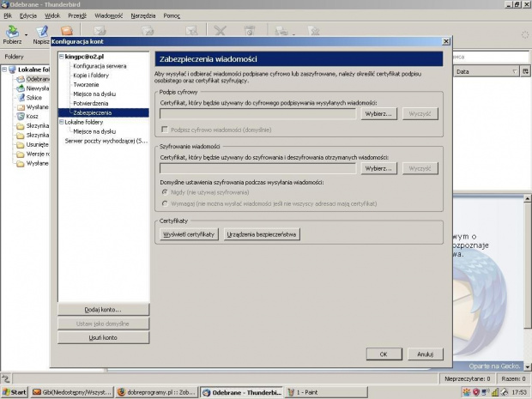Click encryption certificate field
The image size is (532, 399).
coord(258,168)
